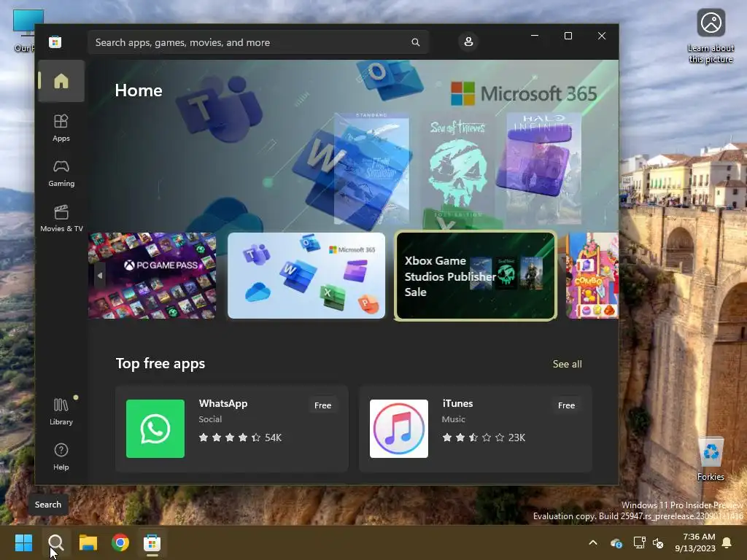Go to the Apps section
The image size is (747, 560).
click(61, 128)
